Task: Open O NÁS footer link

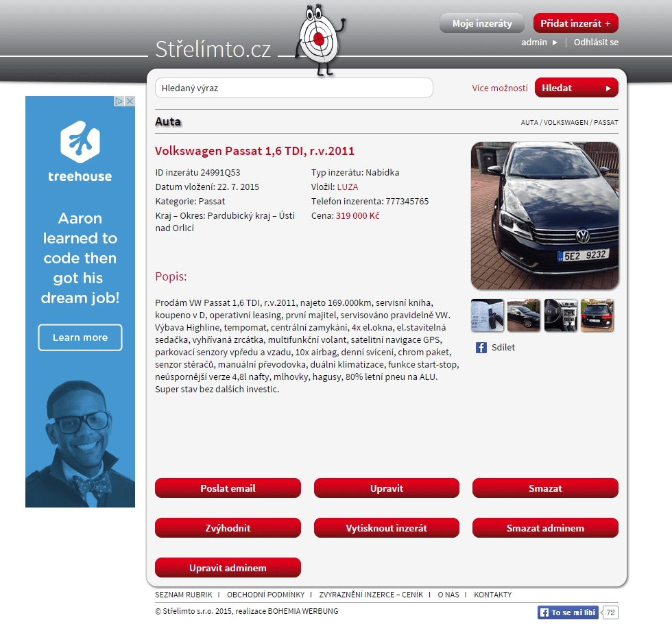Action: point(448,595)
